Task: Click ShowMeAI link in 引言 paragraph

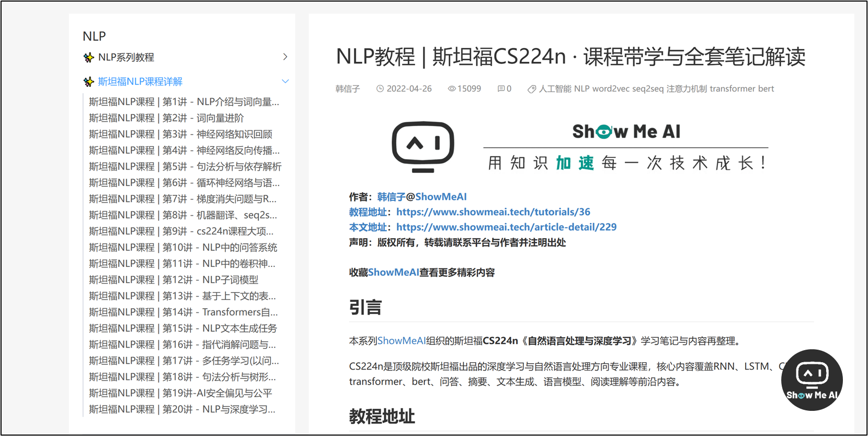Action: tap(402, 341)
